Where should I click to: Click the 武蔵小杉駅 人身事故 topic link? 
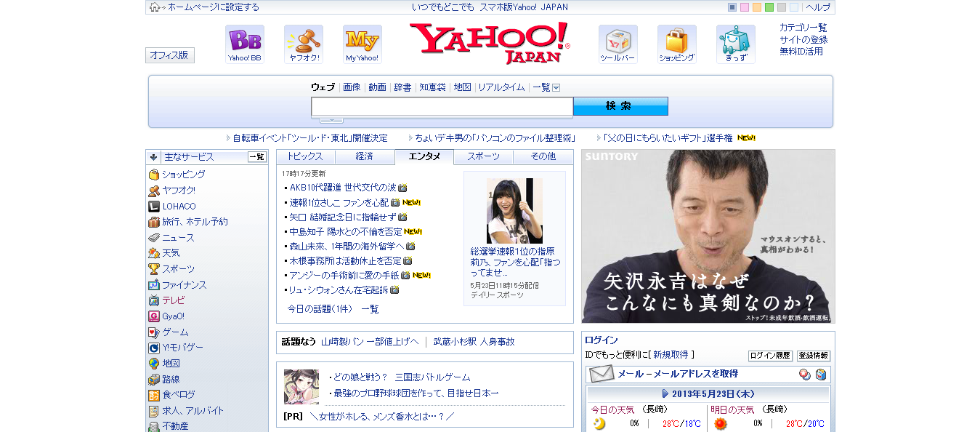pos(474,341)
